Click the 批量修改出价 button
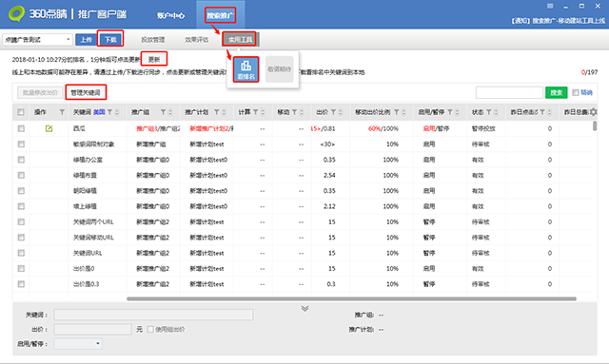This screenshot has width=609, height=364. pos(40,92)
